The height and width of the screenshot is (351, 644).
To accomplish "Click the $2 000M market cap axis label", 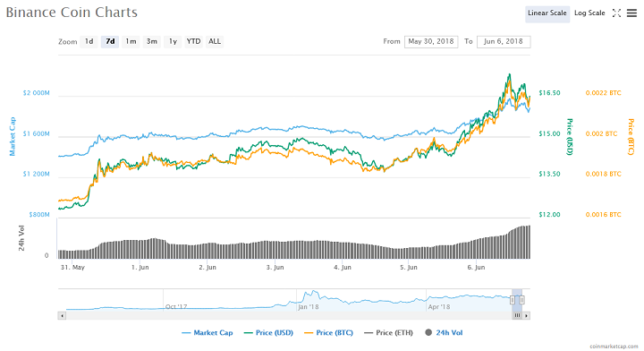I will point(36,93).
